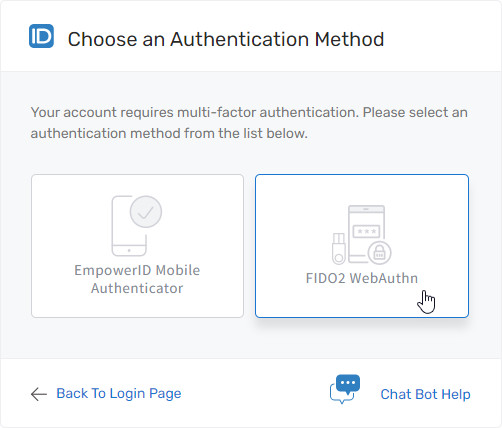
Task: Choose the EmpowerID Mobile Authenticator card
Action: 137,246
